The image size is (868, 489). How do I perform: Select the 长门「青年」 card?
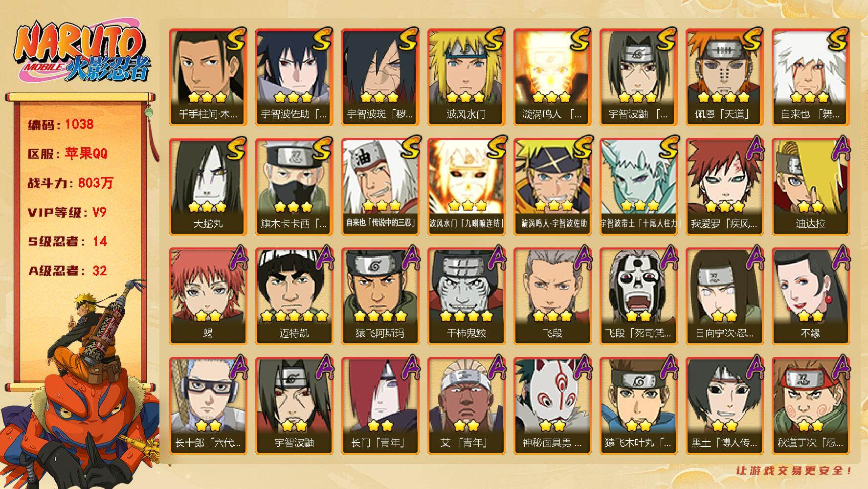coord(380,405)
